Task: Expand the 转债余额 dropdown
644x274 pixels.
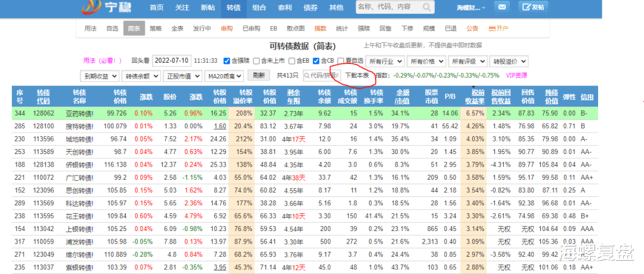Action: pyautogui.click(x=141, y=76)
